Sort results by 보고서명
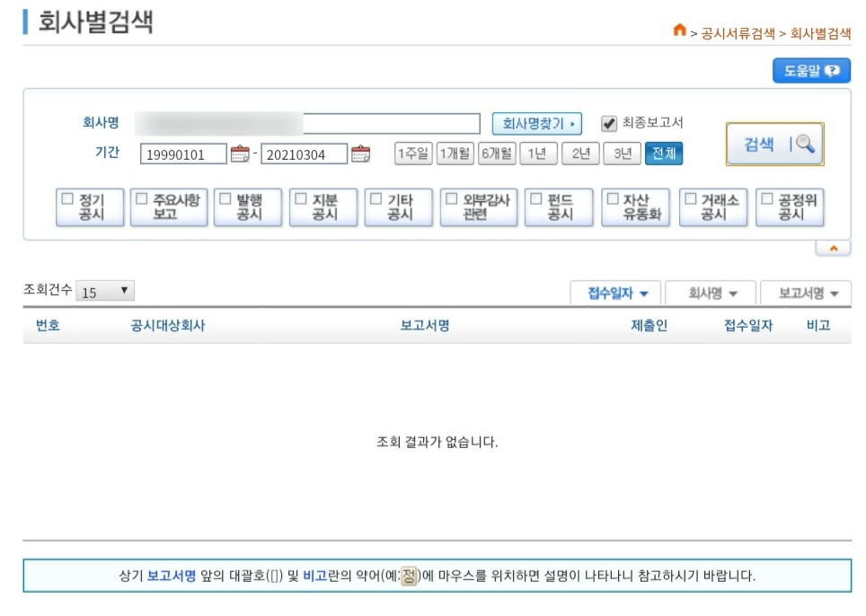This screenshot has width=866, height=616. point(806,294)
